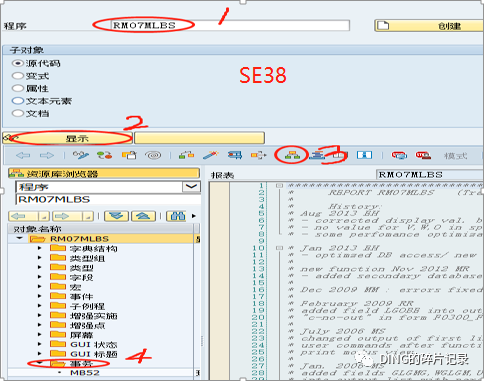
Task: Open the forward history dropdown arrow
Action: [88, 217]
